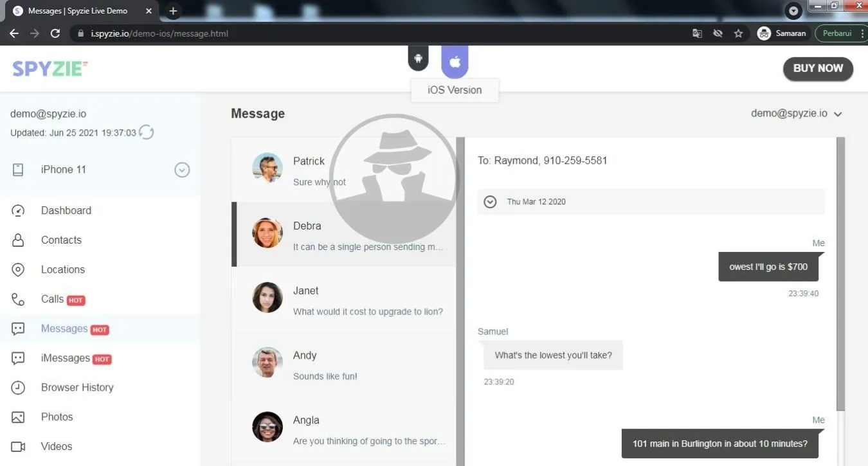The width and height of the screenshot is (868, 466).
Task: Click the Contacts person icon
Action: 18,240
